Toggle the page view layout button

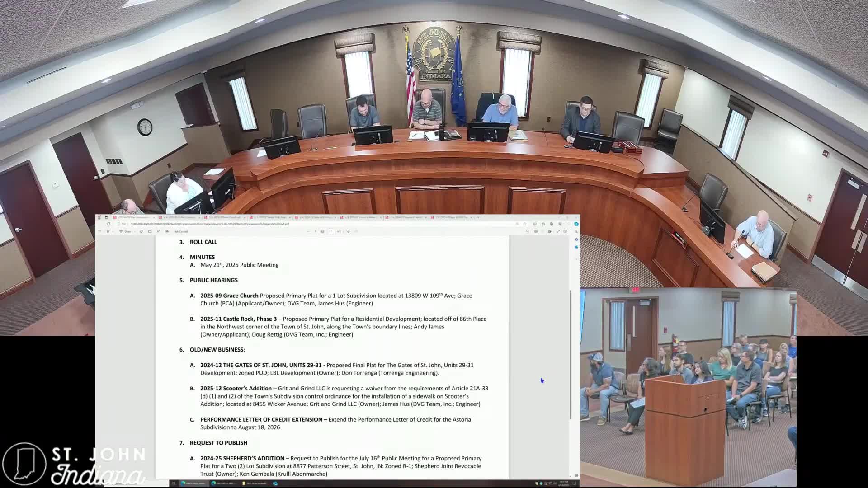(150, 231)
